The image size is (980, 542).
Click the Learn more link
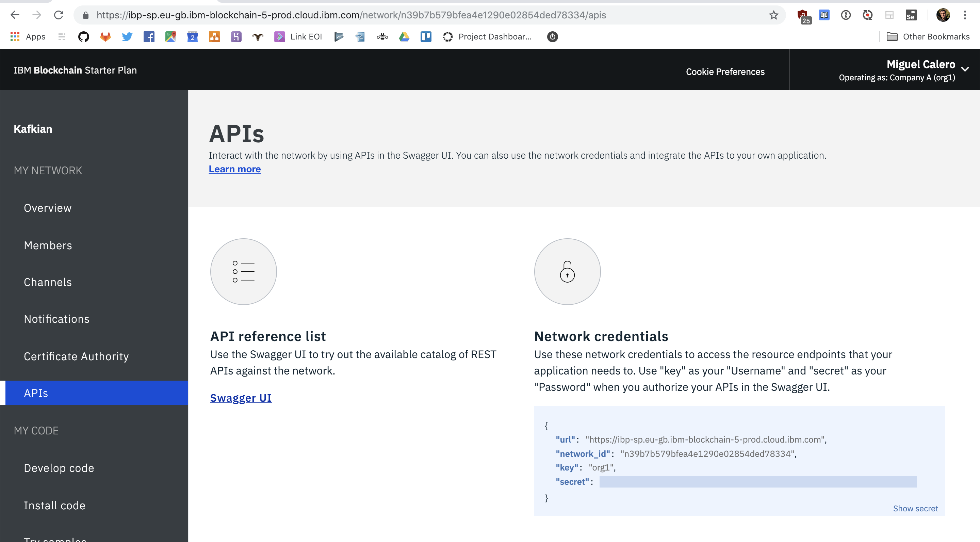point(235,169)
